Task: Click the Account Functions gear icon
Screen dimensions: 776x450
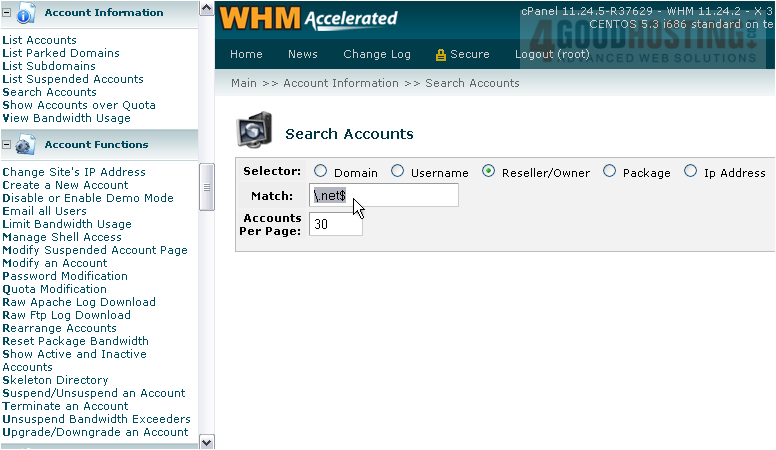Action: click(27, 145)
